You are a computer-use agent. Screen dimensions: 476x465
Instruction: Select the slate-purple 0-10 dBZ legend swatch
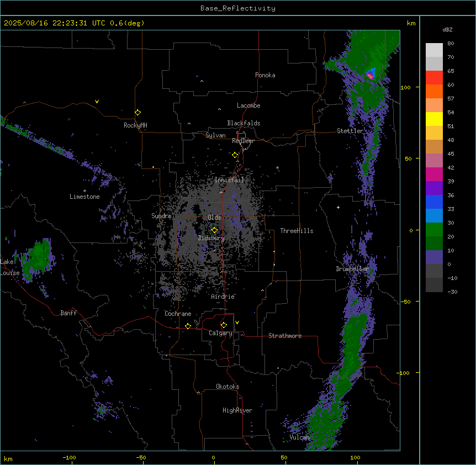click(x=434, y=257)
